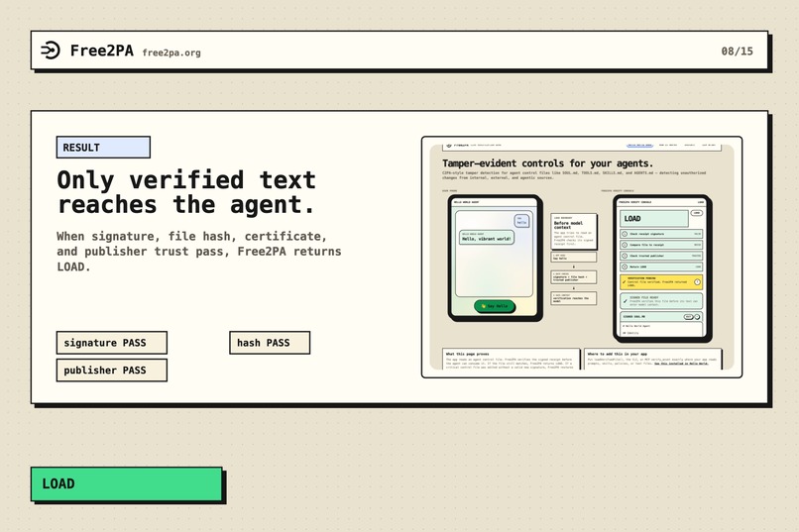The image size is (799, 532).
Task: Click the circle icon on the yellow banner
Action: (x=697, y=282)
